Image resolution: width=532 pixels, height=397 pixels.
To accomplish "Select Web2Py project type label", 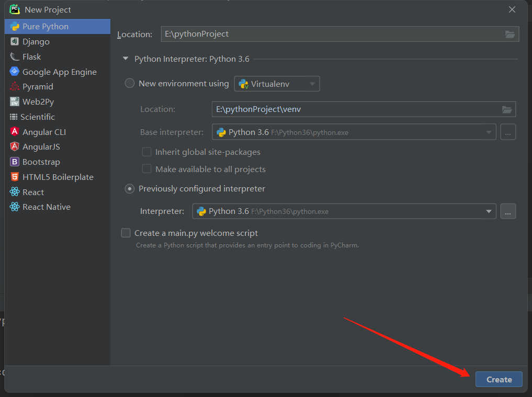I will (x=38, y=102).
